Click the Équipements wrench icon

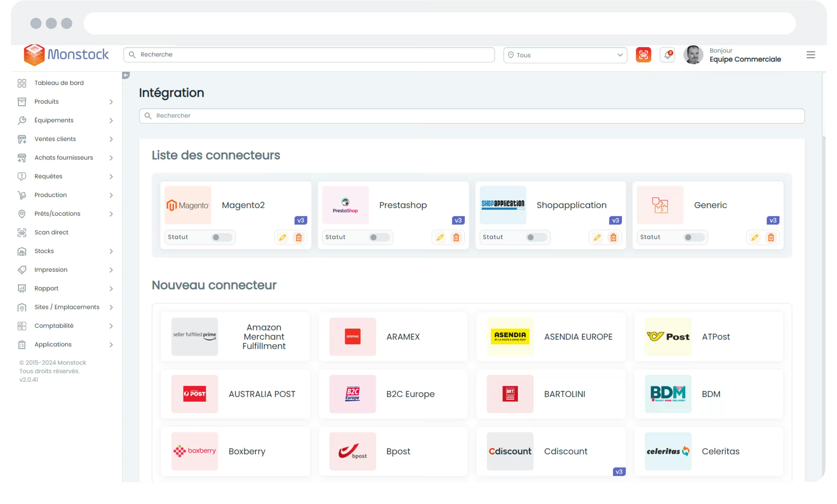pos(22,120)
